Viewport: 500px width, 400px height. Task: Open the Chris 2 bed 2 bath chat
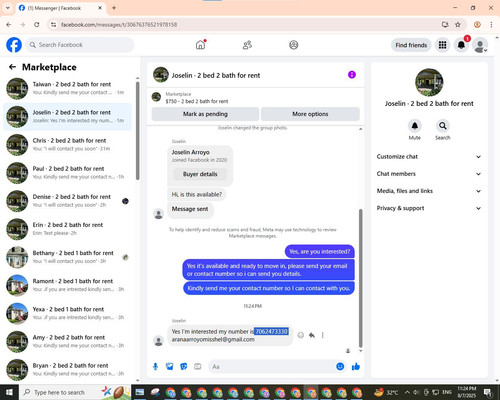(68, 145)
